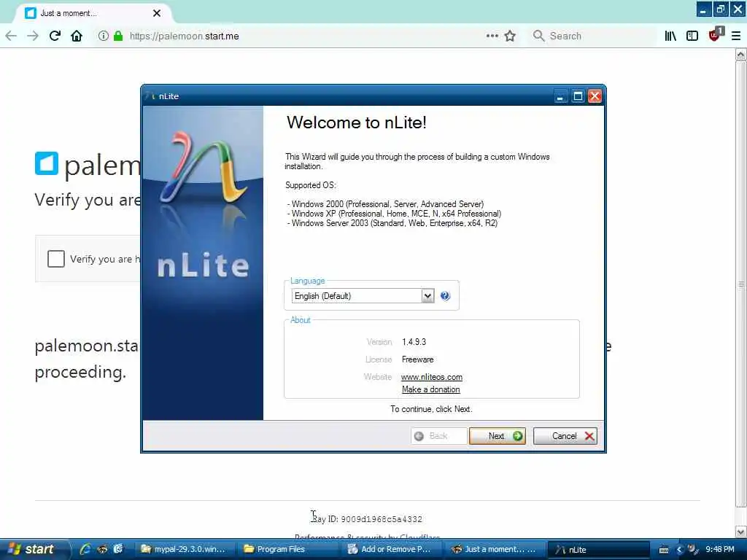Click the palemoon logo icon on page
747x560 pixels.
pyautogui.click(x=47, y=163)
